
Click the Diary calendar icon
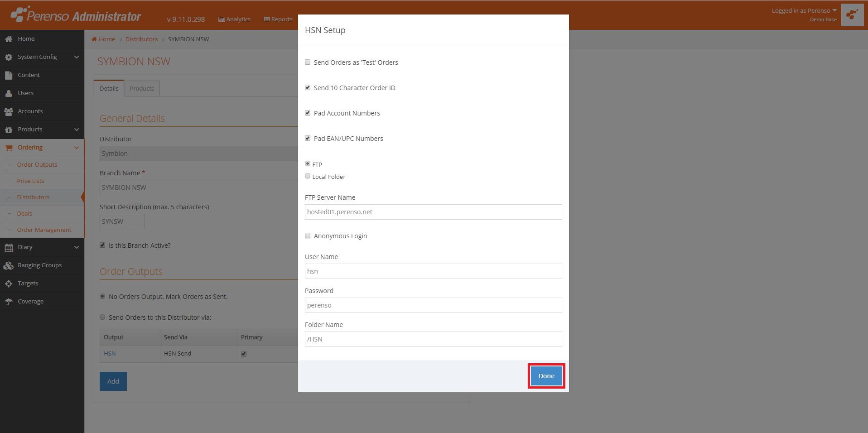coord(9,247)
